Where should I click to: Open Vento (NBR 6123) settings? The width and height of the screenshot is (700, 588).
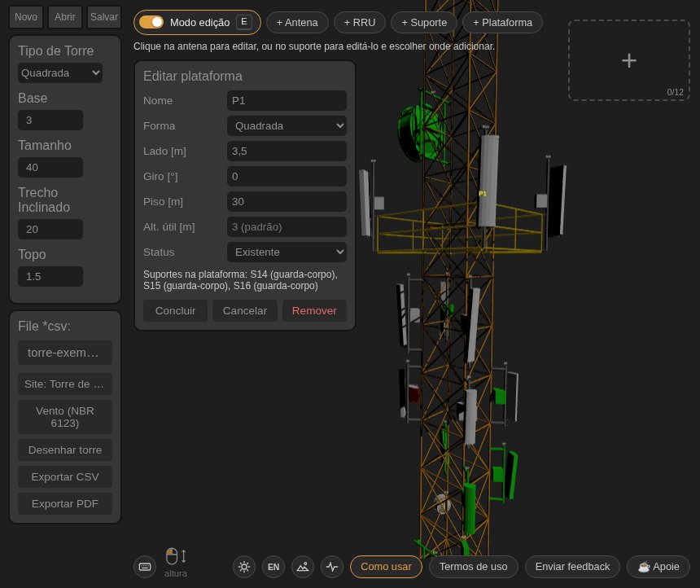click(x=65, y=417)
